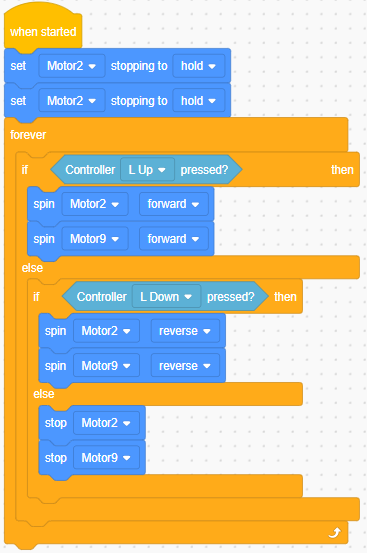Open Motor2 dropdown in stop block
The width and height of the screenshot is (367, 553).
106,423
